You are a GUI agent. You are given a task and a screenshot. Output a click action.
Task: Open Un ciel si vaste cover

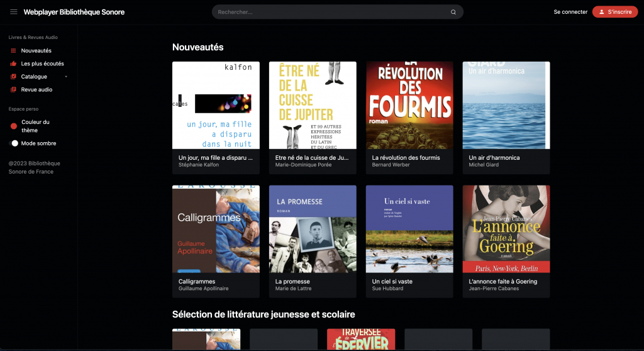click(409, 229)
